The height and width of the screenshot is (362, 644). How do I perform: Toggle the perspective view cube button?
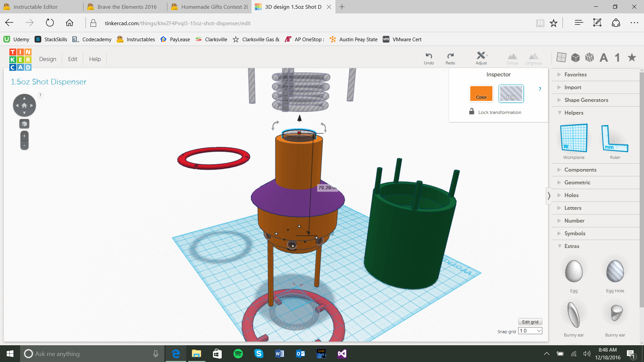(x=24, y=124)
